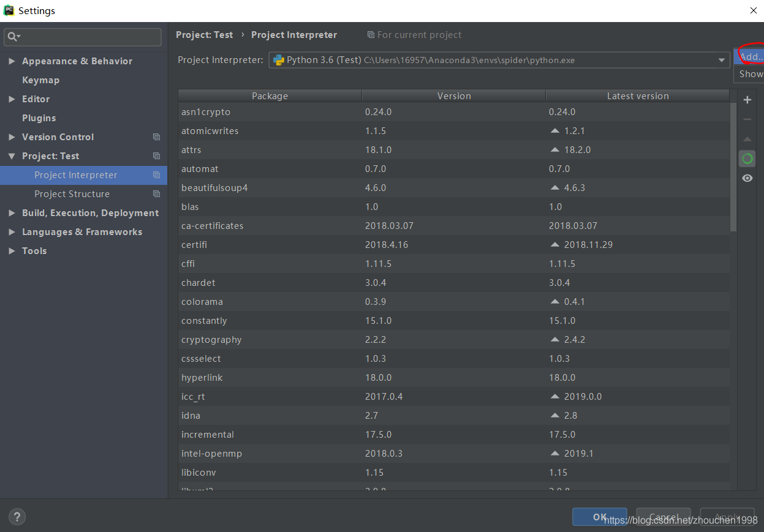The height and width of the screenshot is (532, 764).
Task: Click the OK button
Action: click(x=600, y=517)
